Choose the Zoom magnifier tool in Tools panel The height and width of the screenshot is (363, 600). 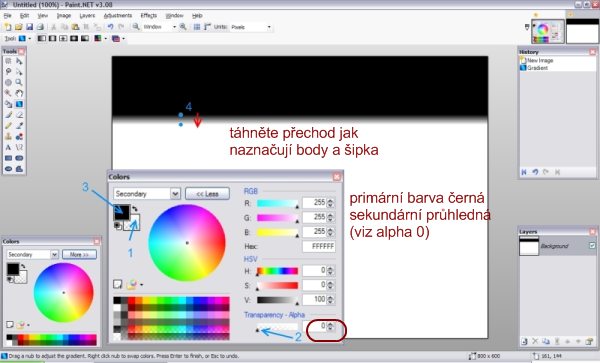(x=19, y=82)
